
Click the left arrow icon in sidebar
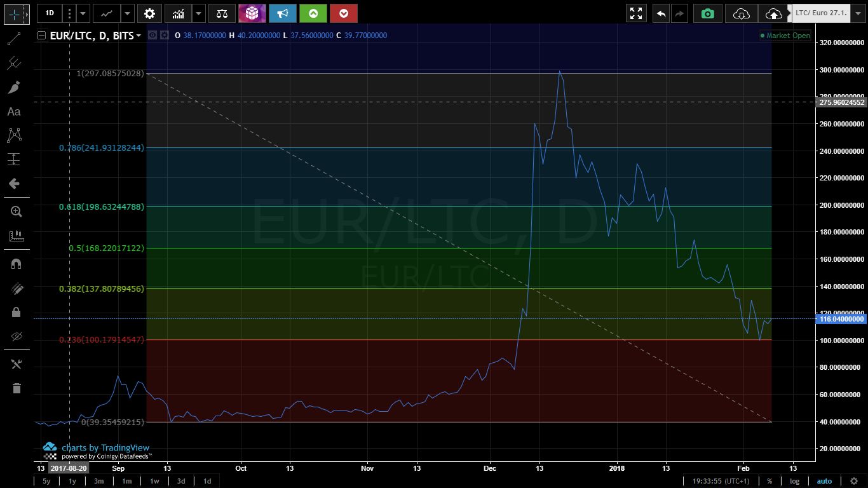point(14,184)
